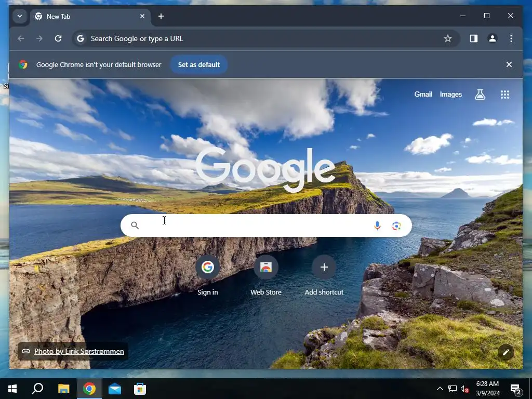Image resolution: width=532 pixels, height=399 pixels.
Task: Open a new tab with plus button
Action: pyautogui.click(x=161, y=16)
